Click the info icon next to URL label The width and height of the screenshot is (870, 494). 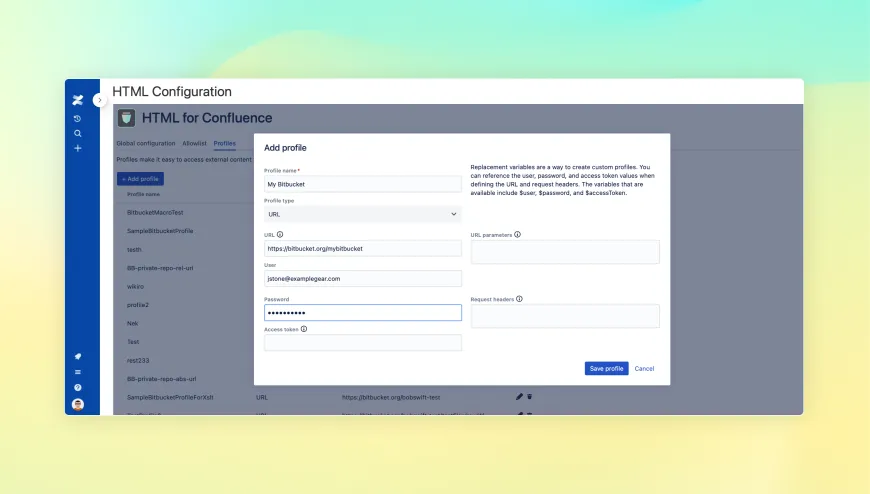(x=280, y=235)
